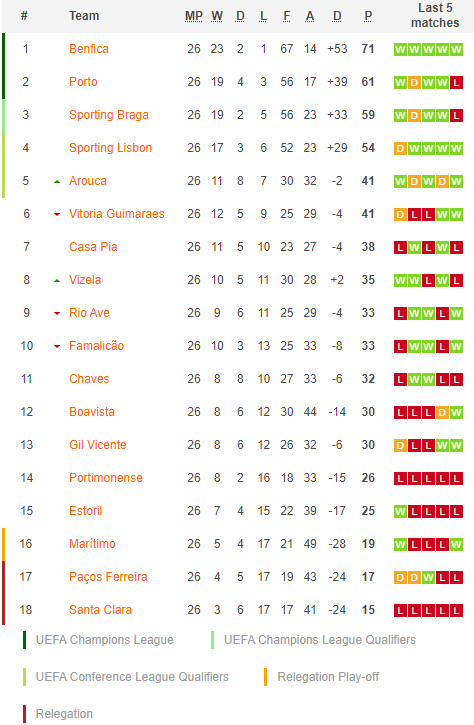Image resolution: width=474 pixels, height=725 pixels.
Task: Click the red down arrow beside Vitoria Guimaraes
Action: (x=57, y=214)
